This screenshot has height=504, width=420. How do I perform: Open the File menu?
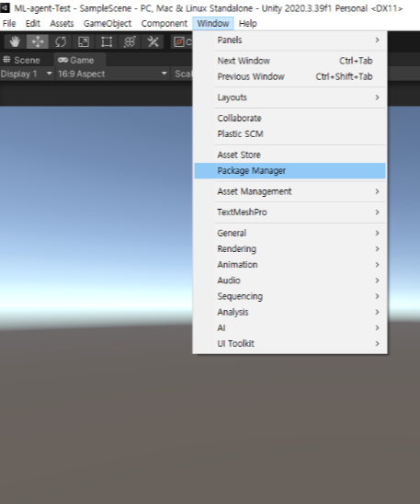click(9, 24)
